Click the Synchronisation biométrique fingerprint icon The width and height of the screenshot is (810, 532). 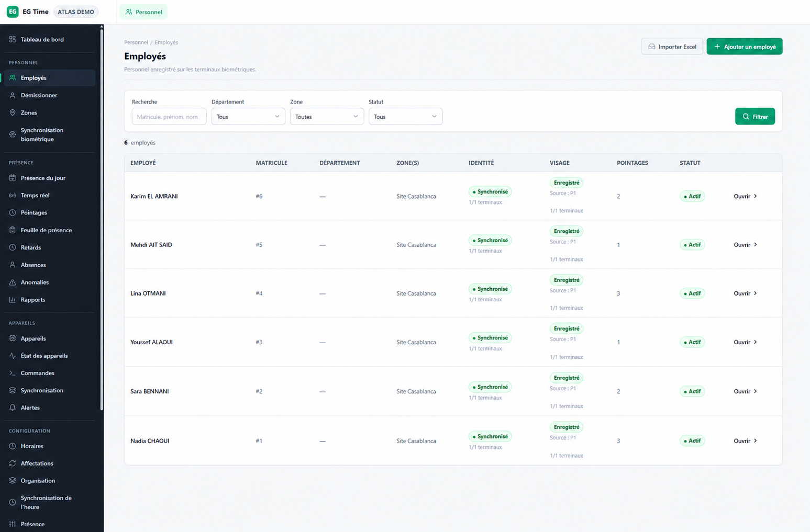coord(13,134)
